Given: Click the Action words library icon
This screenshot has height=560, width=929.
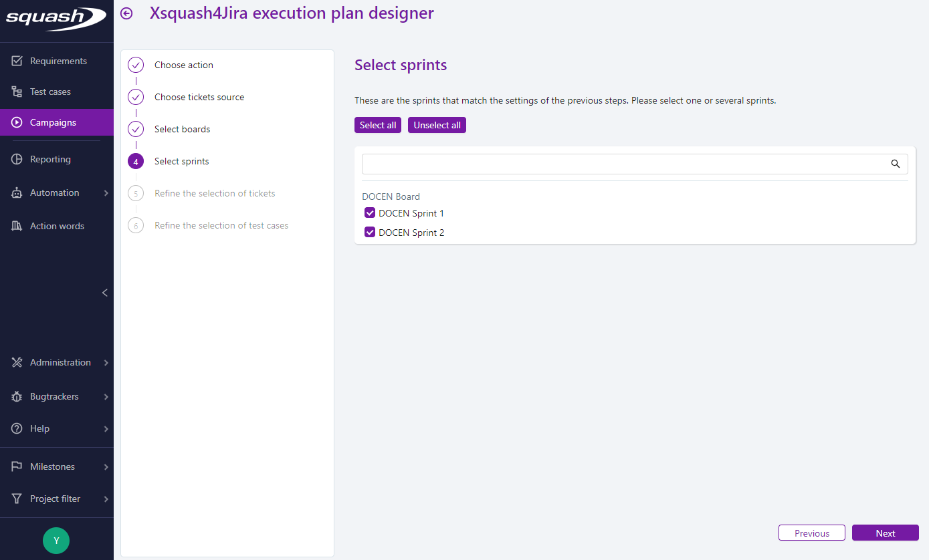Looking at the screenshot, I should [x=17, y=226].
